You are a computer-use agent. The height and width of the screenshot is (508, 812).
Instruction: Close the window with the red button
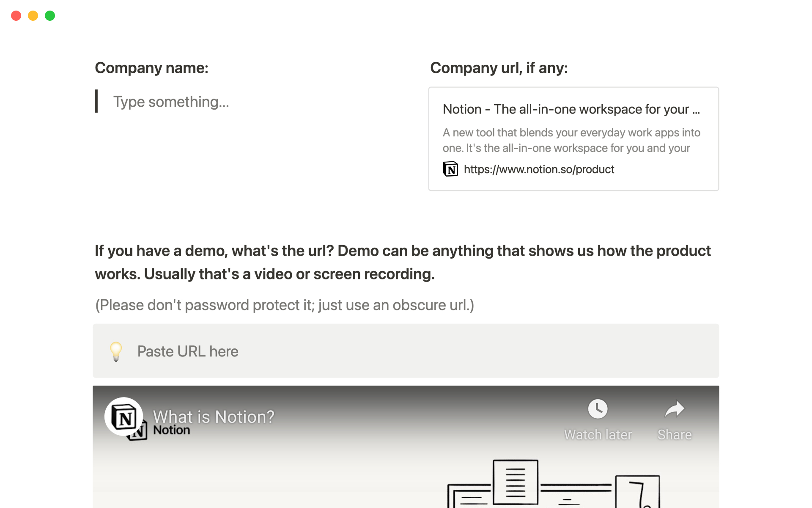click(16, 16)
